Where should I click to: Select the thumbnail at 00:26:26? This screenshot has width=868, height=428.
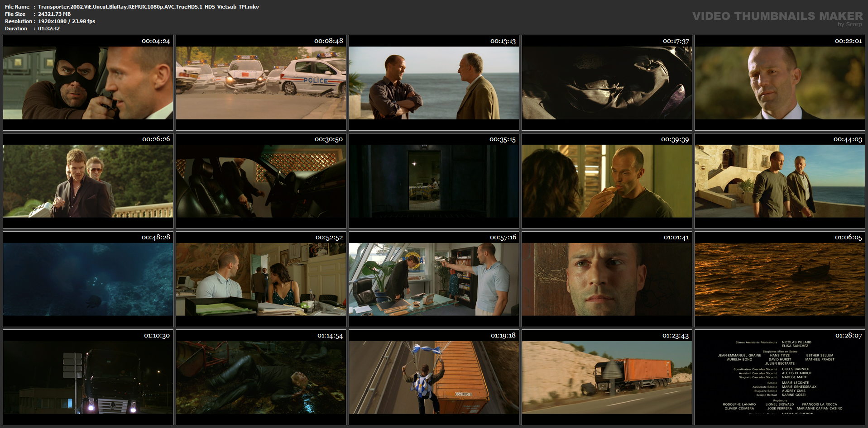[x=88, y=181]
